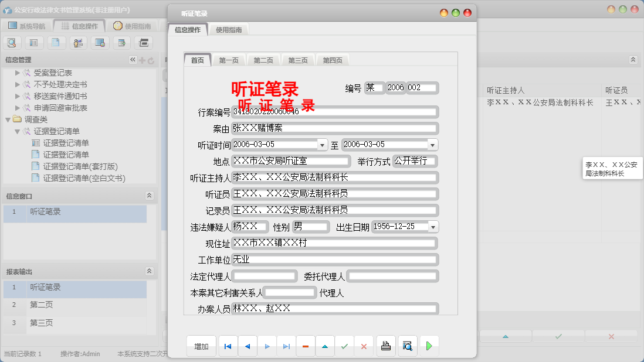Viewport: 644px width, 362px height.
Task: Select the search icon in the main toolbar
Action: tap(12, 42)
